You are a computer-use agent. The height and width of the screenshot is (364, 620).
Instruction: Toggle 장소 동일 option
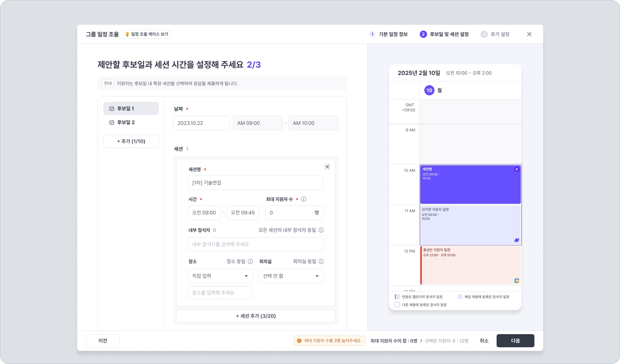236,261
